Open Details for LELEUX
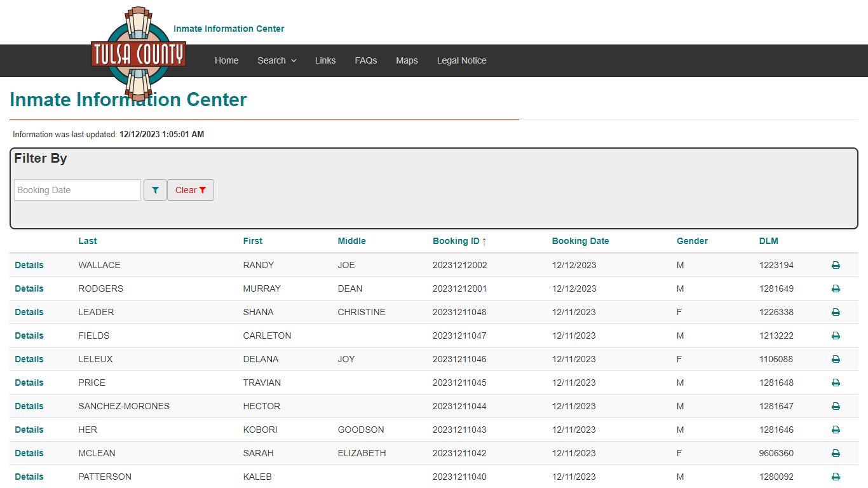 tap(29, 359)
